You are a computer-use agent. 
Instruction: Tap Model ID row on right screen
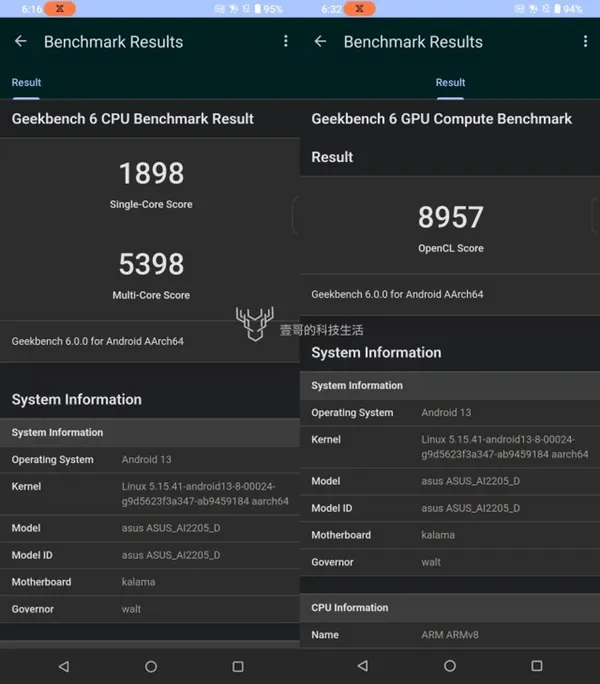[450, 508]
